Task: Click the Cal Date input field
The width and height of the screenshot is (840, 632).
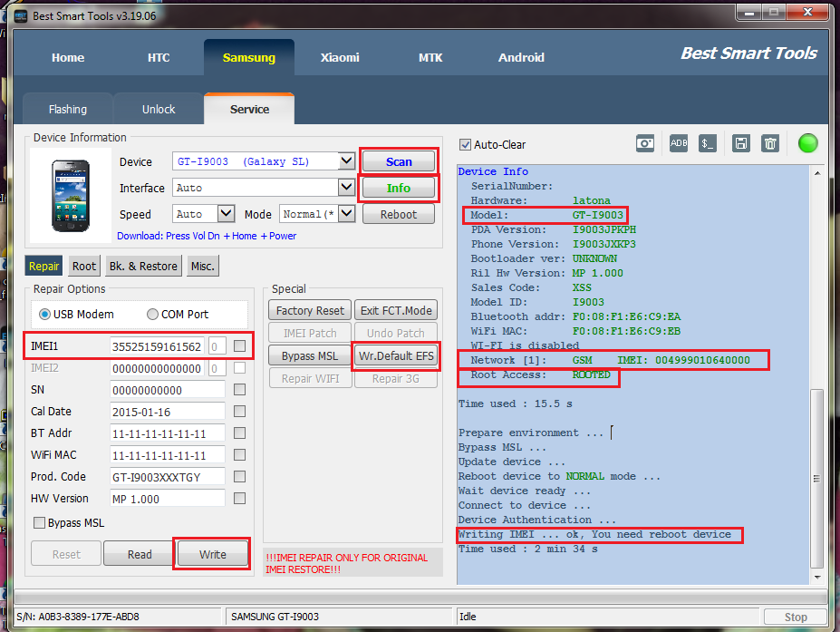Action: [167, 412]
